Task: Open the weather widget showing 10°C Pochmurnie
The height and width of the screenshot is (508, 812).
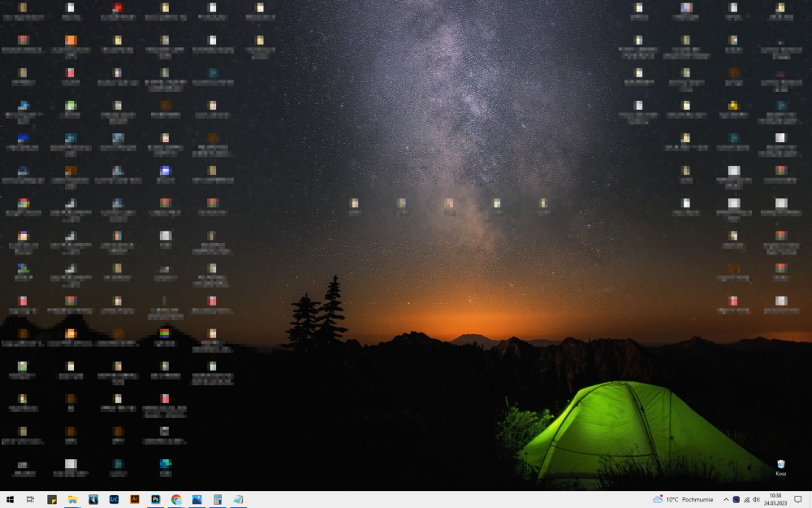Action: pyautogui.click(x=683, y=499)
